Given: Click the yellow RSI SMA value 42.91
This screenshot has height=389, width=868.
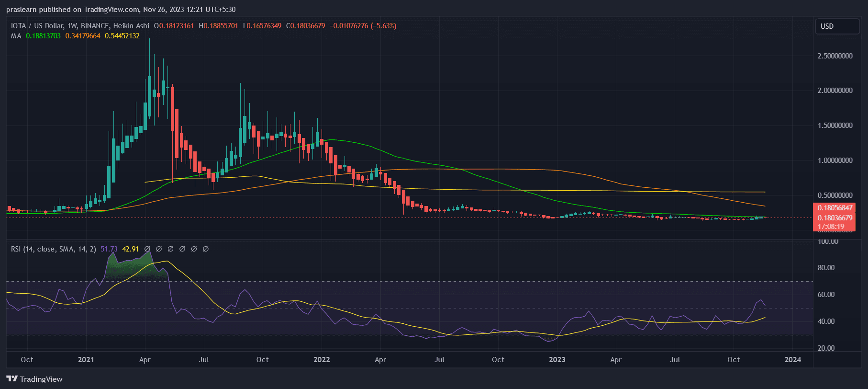Looking at the screenshot, I should point(130,249).
